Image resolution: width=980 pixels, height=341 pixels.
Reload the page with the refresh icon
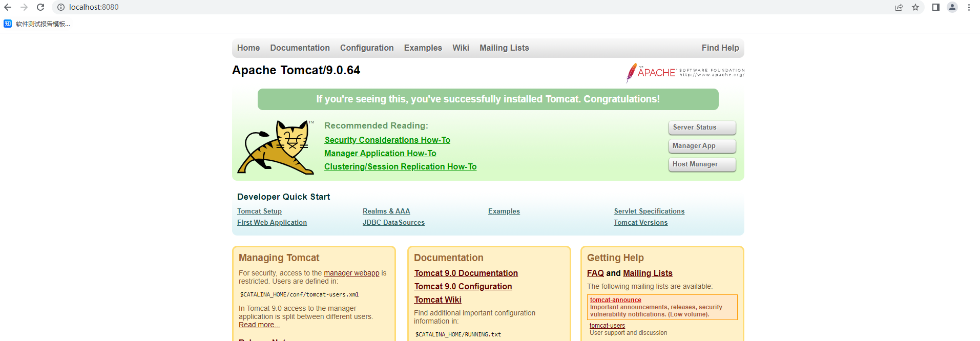point(40,7)
